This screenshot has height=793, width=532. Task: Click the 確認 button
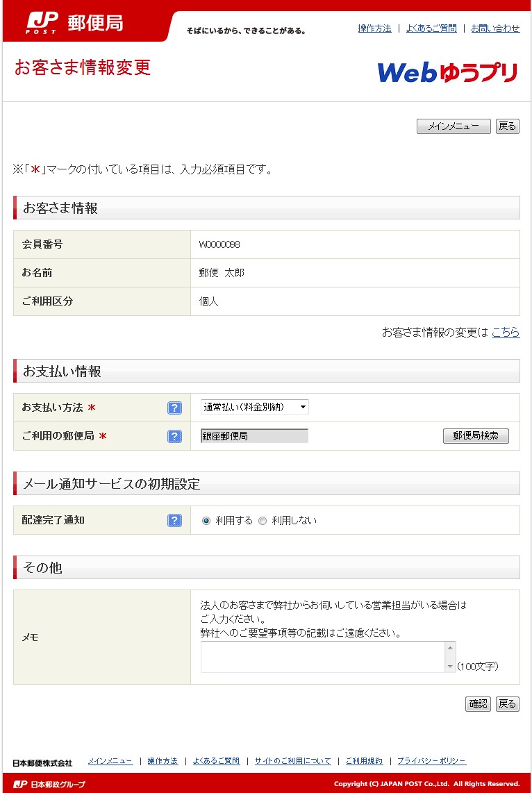478,704
